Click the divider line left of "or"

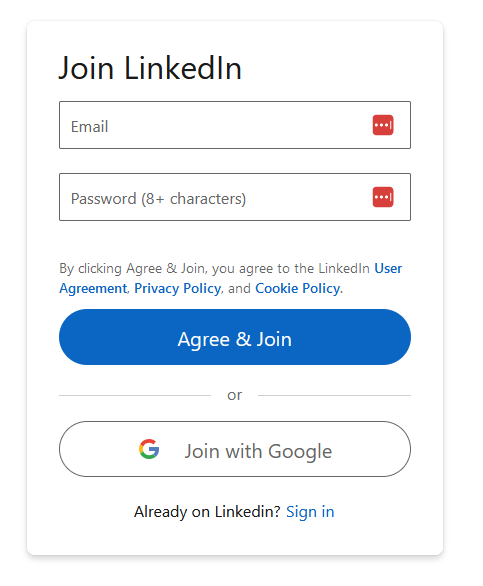[x=135, y=395]
